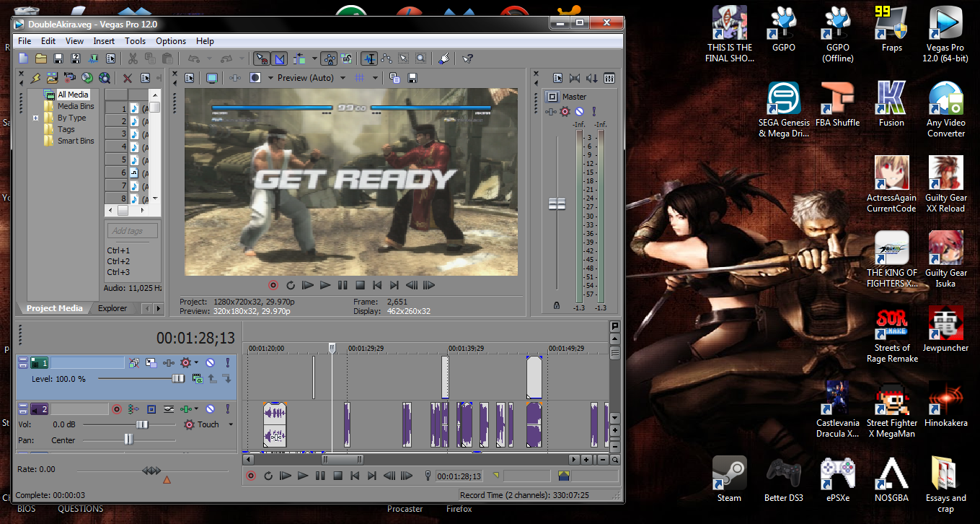
Task: Click the Steam desktop shortcut
Action: [729, 479]
